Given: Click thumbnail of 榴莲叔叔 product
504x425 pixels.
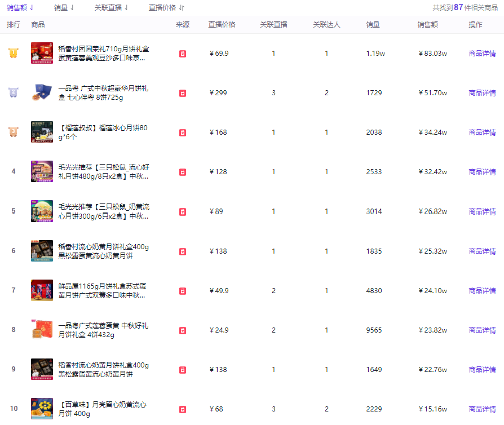Looking at the screenshot, I should tap(42, 132).
